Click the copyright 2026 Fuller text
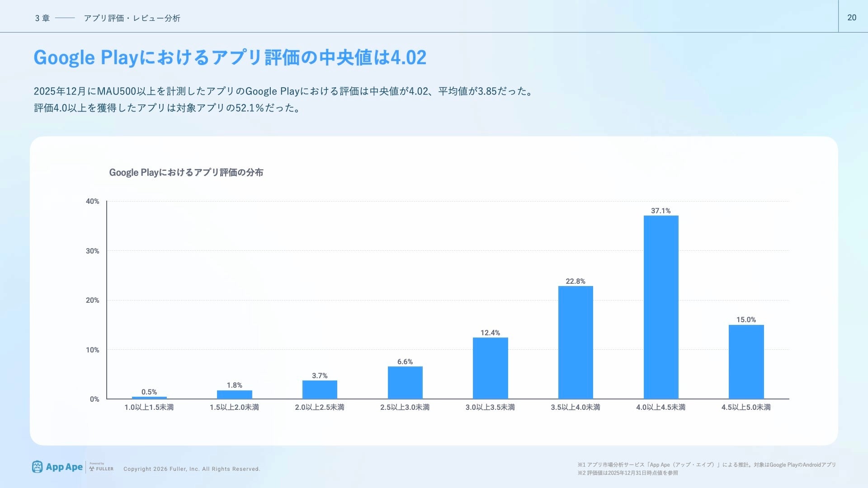 tap(192, 469)
